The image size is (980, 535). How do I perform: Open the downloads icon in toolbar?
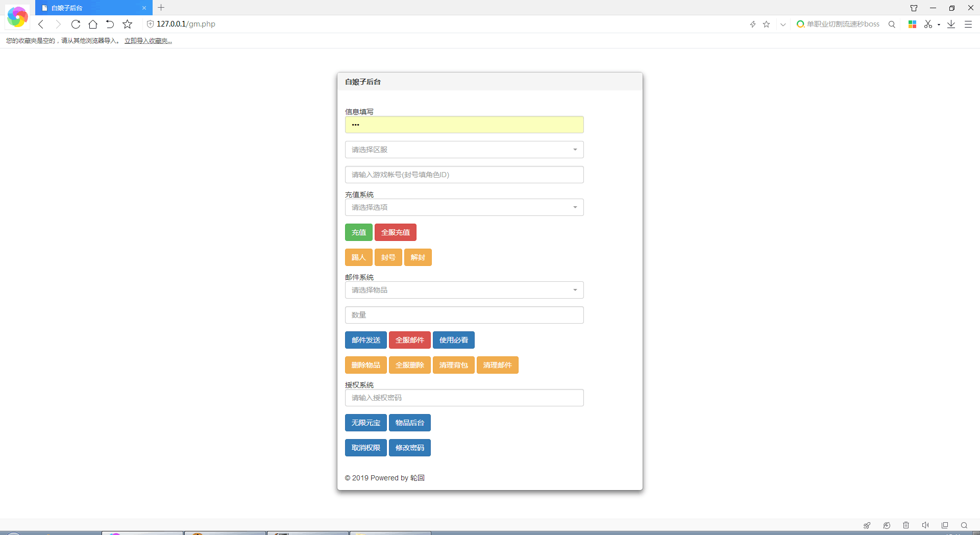point(951,24)
